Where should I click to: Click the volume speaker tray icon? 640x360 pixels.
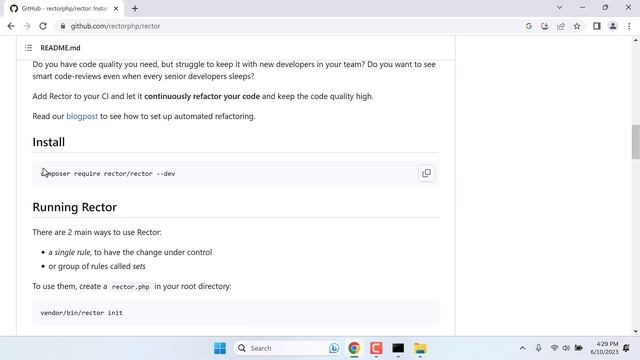[566, 348]
